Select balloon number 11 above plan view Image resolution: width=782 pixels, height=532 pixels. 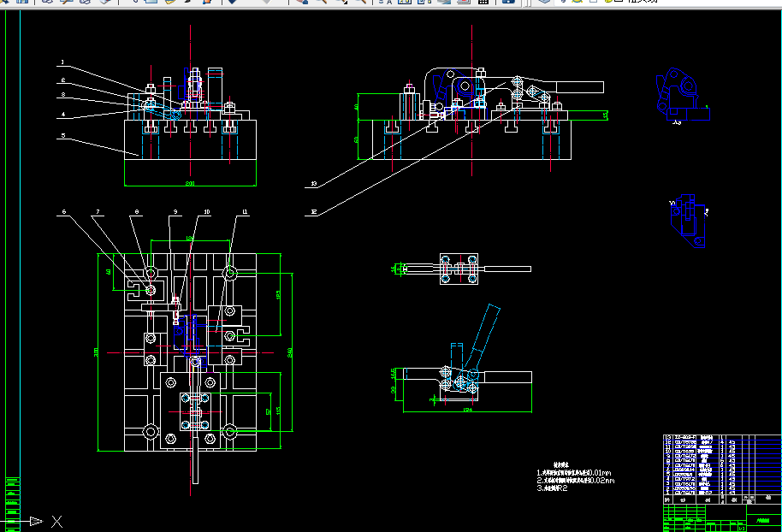pyautogui.click(x=245, y=212)
